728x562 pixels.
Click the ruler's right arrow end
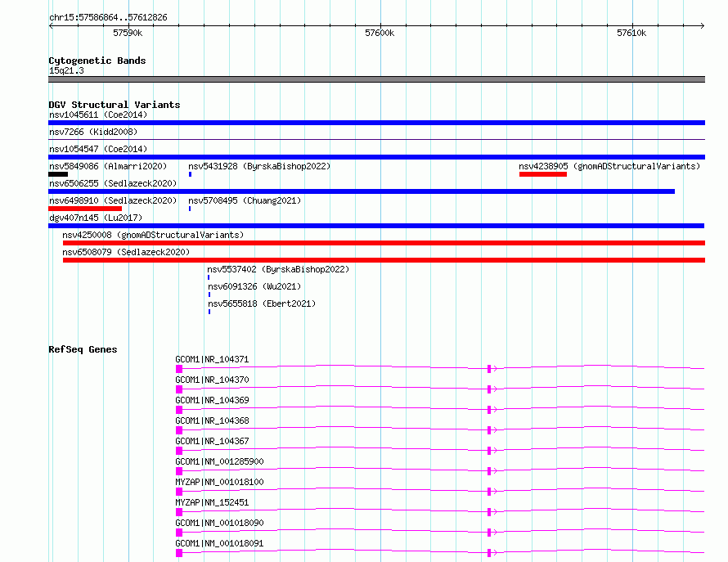pos(703,25)
